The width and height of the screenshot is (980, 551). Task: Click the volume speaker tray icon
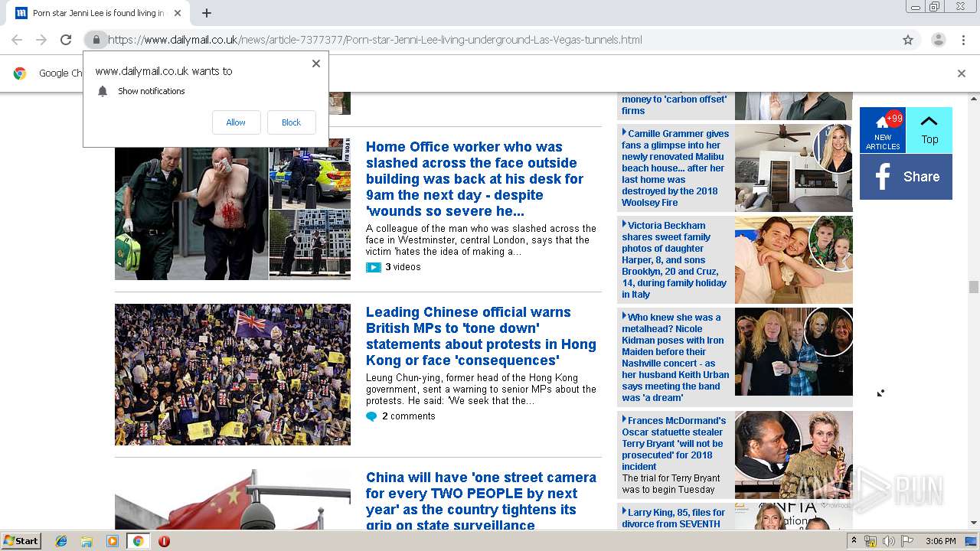(888, 541)
